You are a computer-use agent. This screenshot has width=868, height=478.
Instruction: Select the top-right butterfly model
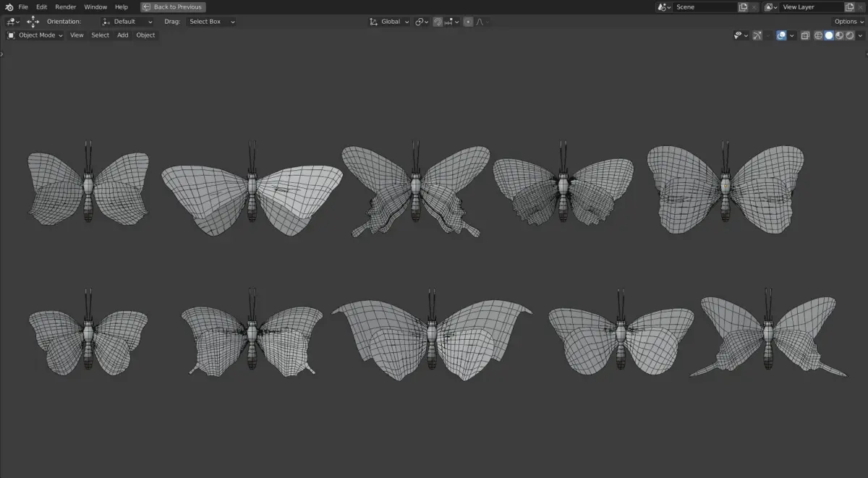click(x=726, y=187)
